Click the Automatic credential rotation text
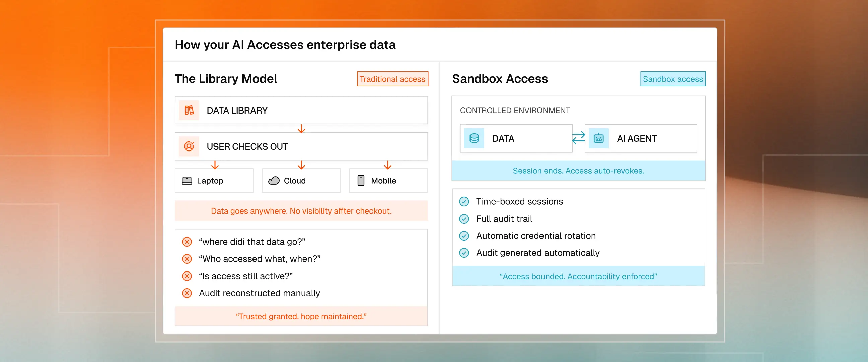Image resolution: width=868 pixels, height=362 pixels. click(x=536, y=236)
